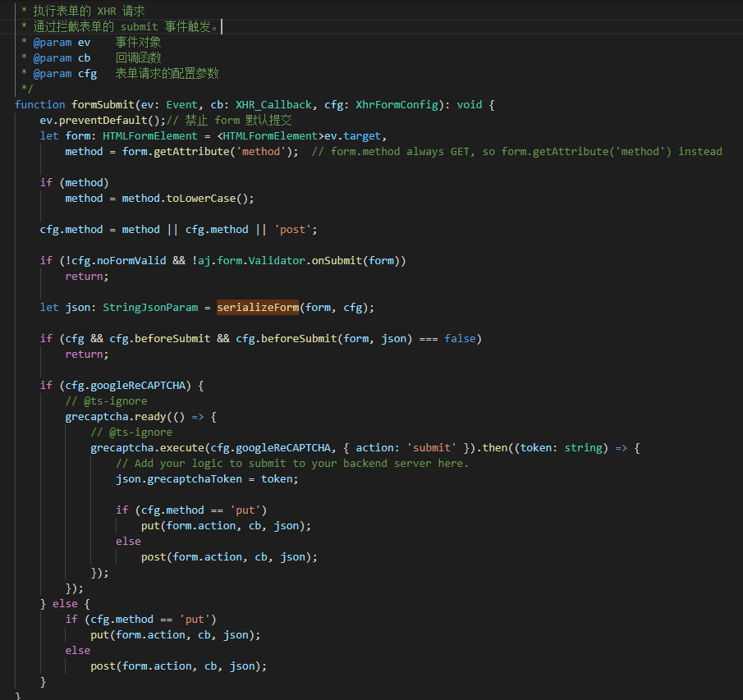Place cursor on formSubmit function name
743x700 pixels.
[x=103, y=105]
